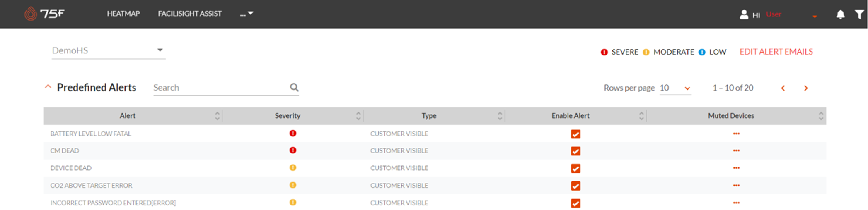Click the 75F logo
Image resolution: width=868 pixels, height=210 pixels.
coord(44,14)
